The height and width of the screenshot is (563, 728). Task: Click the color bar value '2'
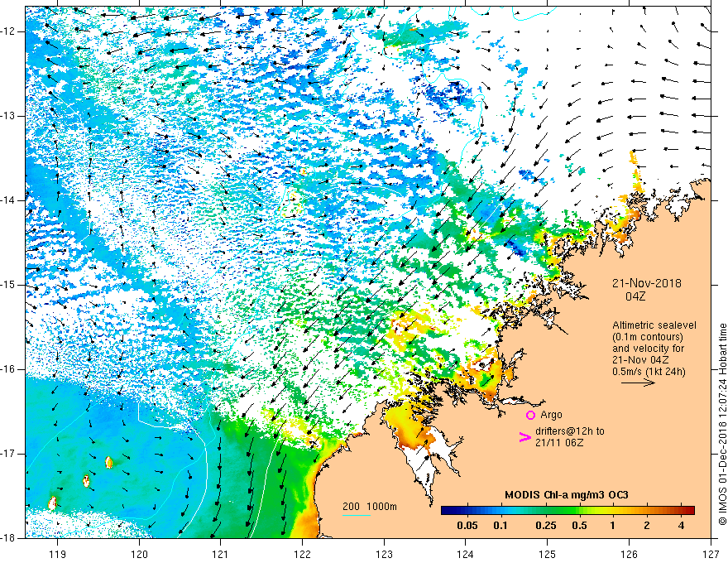(647, 526)
